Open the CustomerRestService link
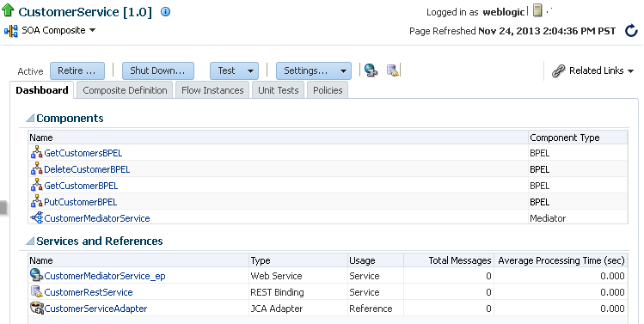Image resolution: width=644 pixels, height=324 pixels. click(89, 292)
